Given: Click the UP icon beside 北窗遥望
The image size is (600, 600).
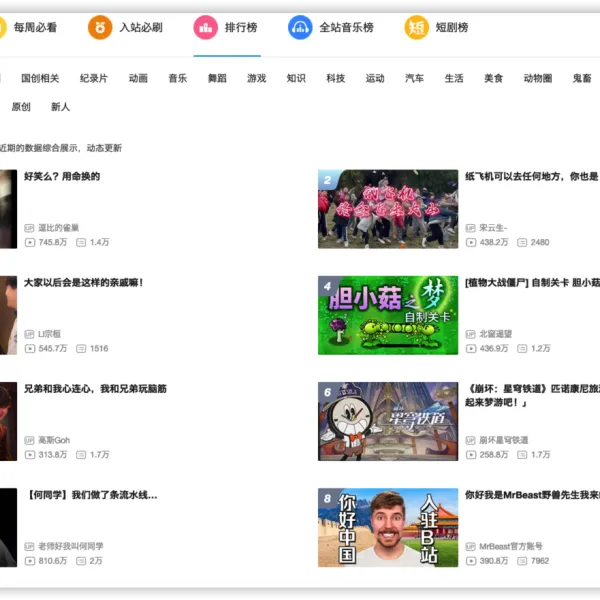Looking at the screenshot, I should [x=471, y=334].
